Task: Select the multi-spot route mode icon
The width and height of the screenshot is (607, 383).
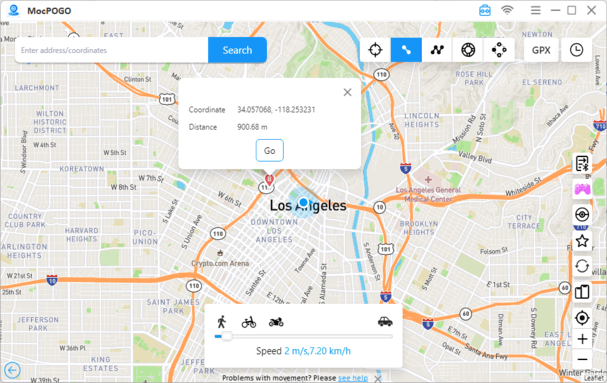Action: pos(437,50)
